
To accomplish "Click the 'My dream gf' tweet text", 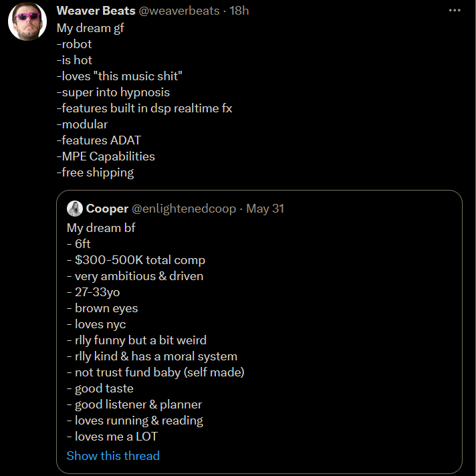I will tap(90, 28).
